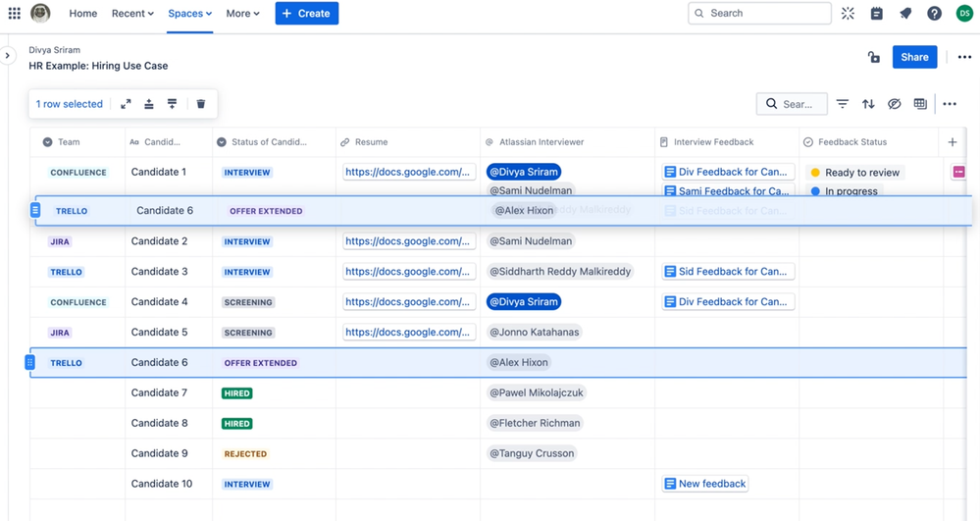980x521 pixels.
Task: Click the HIRED tag for Candidate 7
Action: click(236, 392)
